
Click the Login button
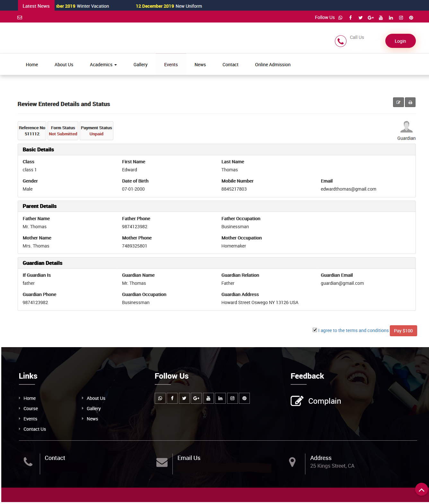(x=400, y=41)
